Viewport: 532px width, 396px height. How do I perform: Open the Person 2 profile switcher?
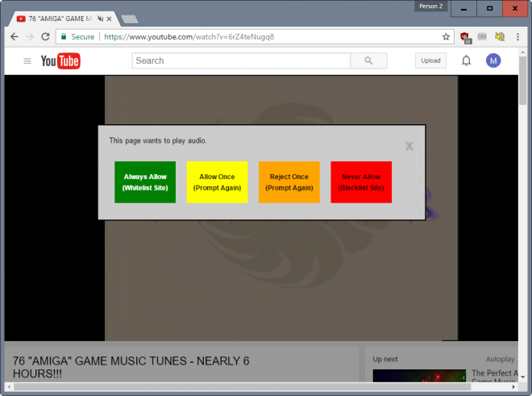click(x=430, y=6)
